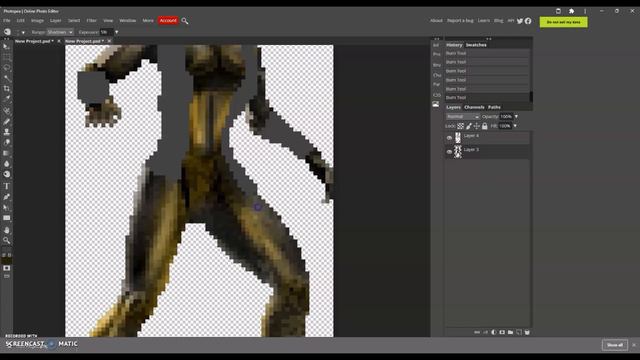
Task: Switch to the Paths tab
Action: tap(494, 107)
